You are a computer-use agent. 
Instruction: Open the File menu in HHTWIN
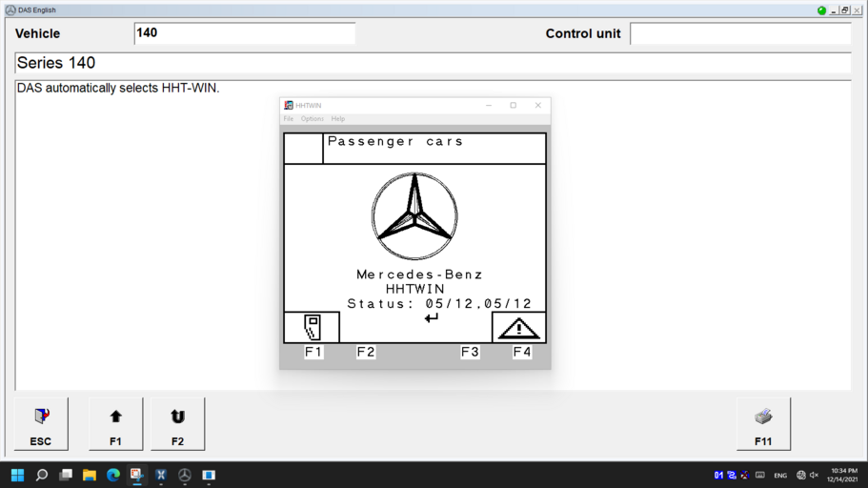(289, 118)
